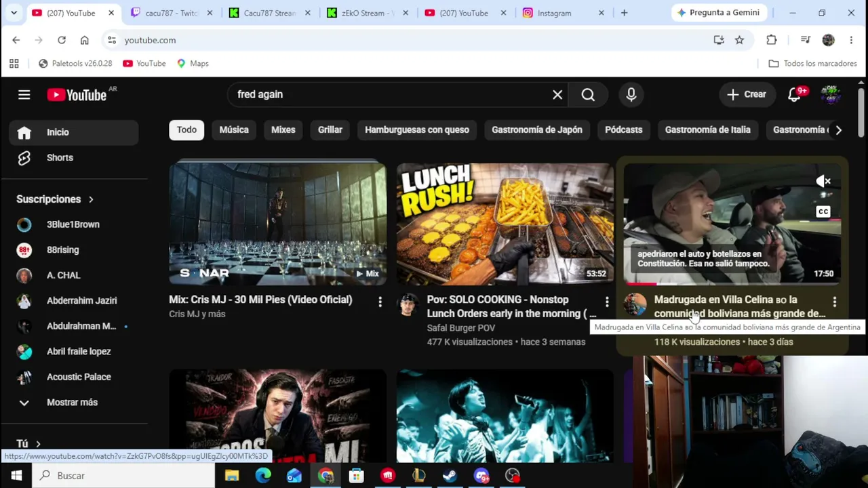Select Gastronomía de Japón chip
Viewport: 868px width, 488px height.
click(x=537, y=129)
